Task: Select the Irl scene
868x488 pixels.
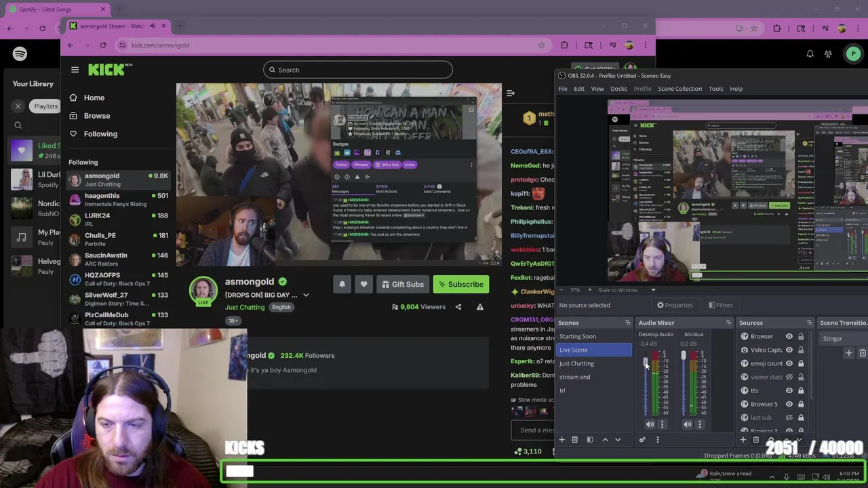Action: [593, 390]
